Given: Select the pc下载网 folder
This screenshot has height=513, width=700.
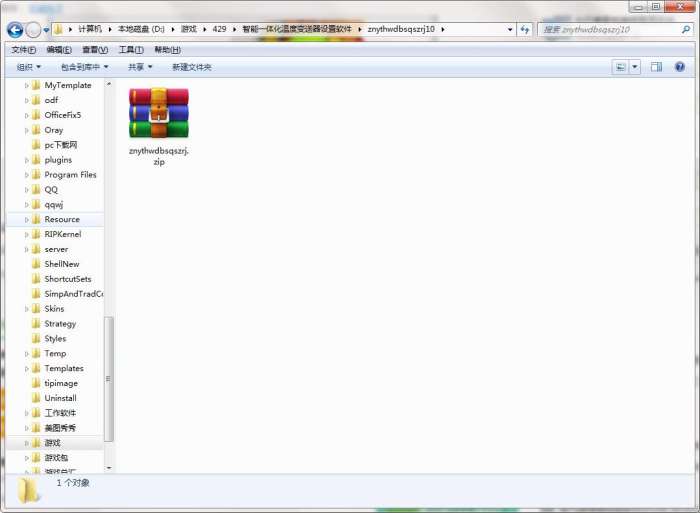Looking at the screenshot, I should coord(61,145).
